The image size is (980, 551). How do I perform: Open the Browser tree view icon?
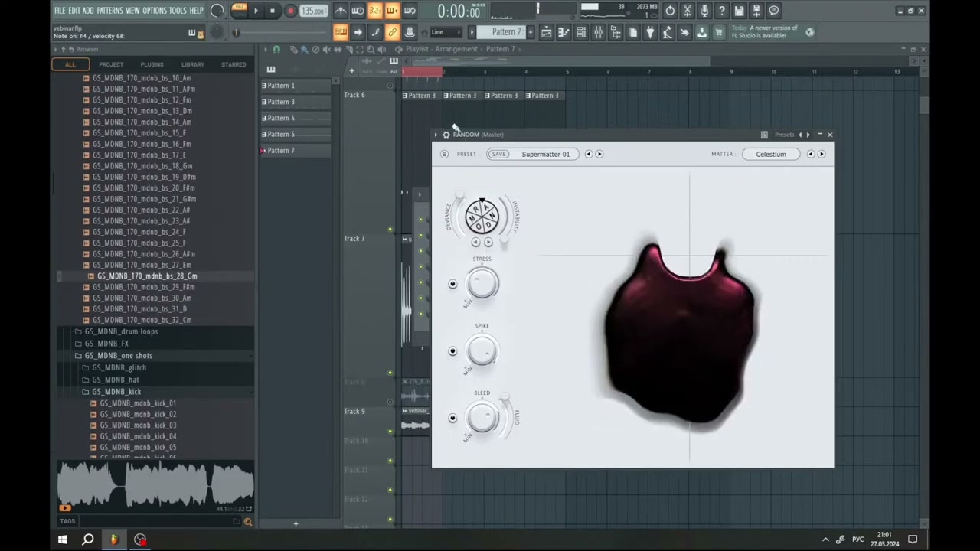(616, 32)
